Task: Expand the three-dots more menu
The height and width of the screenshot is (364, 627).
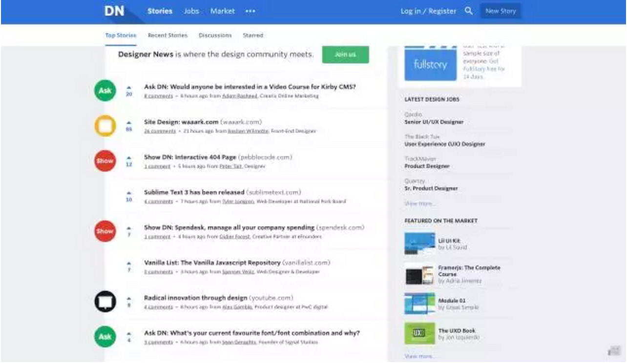Action: [x=251, y=11]
